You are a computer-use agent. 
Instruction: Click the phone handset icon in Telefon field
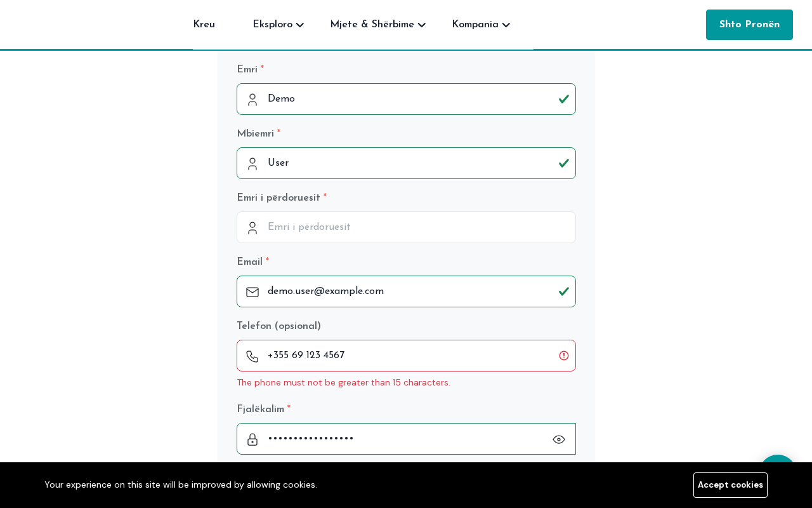[x=252, y=356]
